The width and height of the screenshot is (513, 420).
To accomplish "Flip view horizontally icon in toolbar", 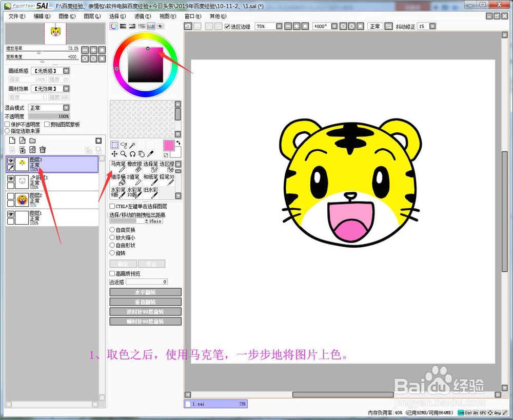I will [388, 26].
